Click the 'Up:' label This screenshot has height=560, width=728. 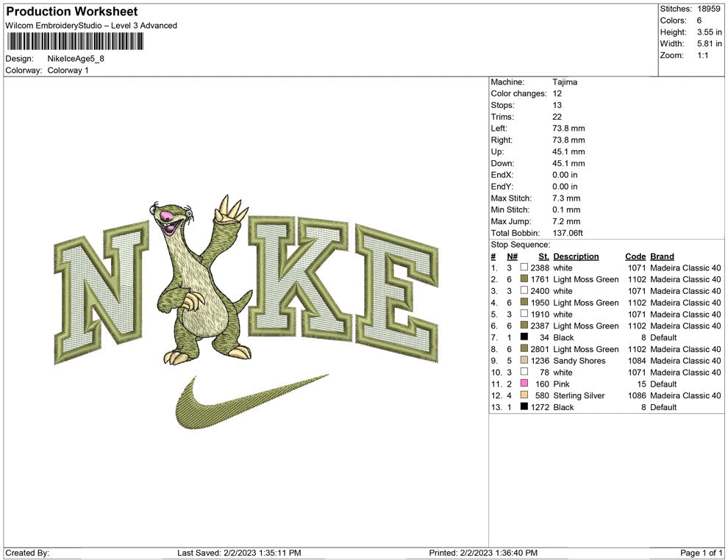point(497,151)
